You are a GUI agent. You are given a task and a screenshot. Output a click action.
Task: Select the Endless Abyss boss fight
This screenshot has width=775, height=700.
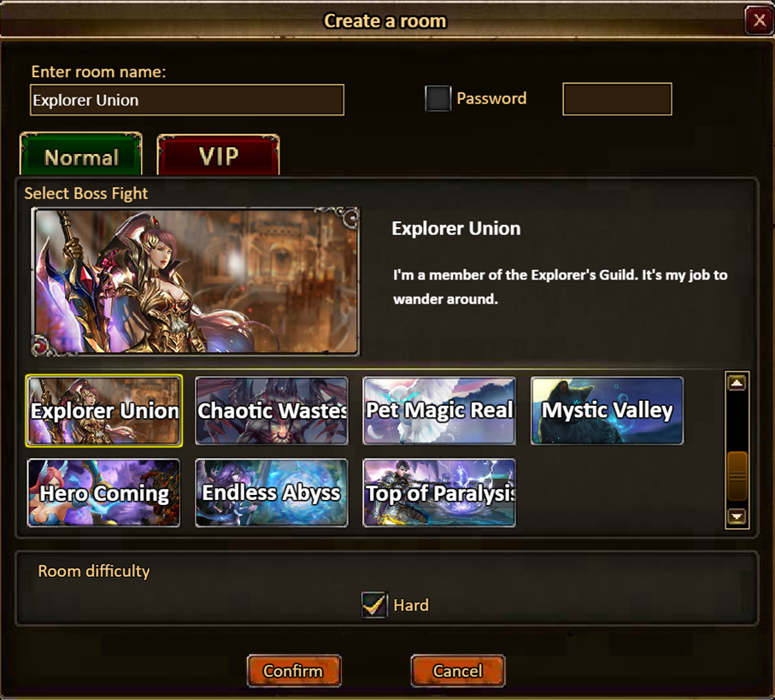(272, 493)
